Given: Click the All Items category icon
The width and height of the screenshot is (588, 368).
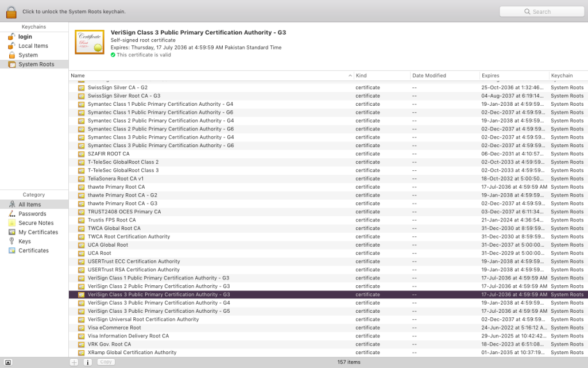Looking at the screenshot, I should [x=11, y=204].
